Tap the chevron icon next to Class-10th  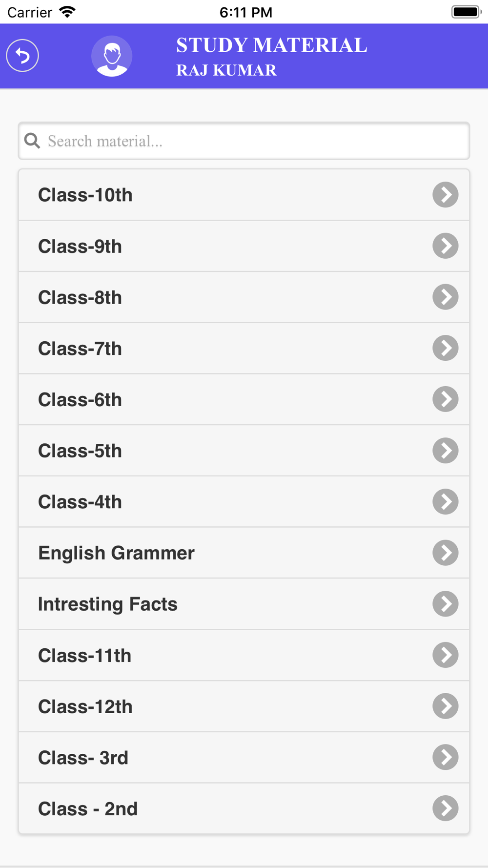(445, 195)
